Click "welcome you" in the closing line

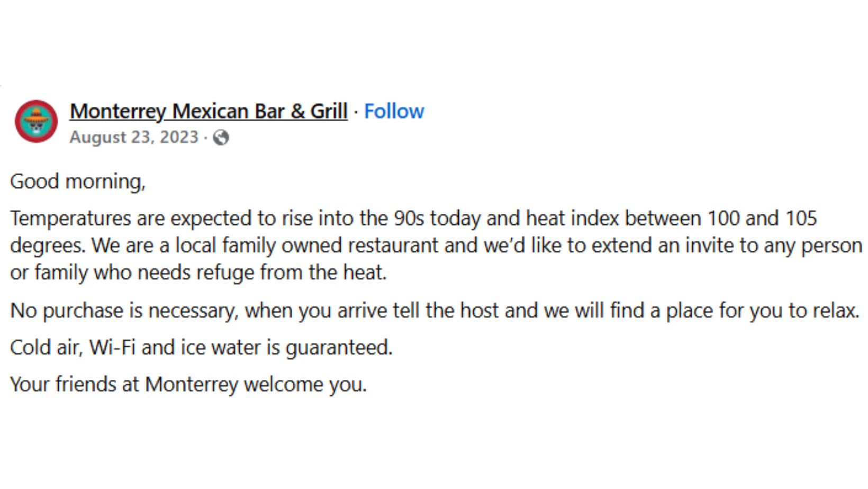pos(304,384)
